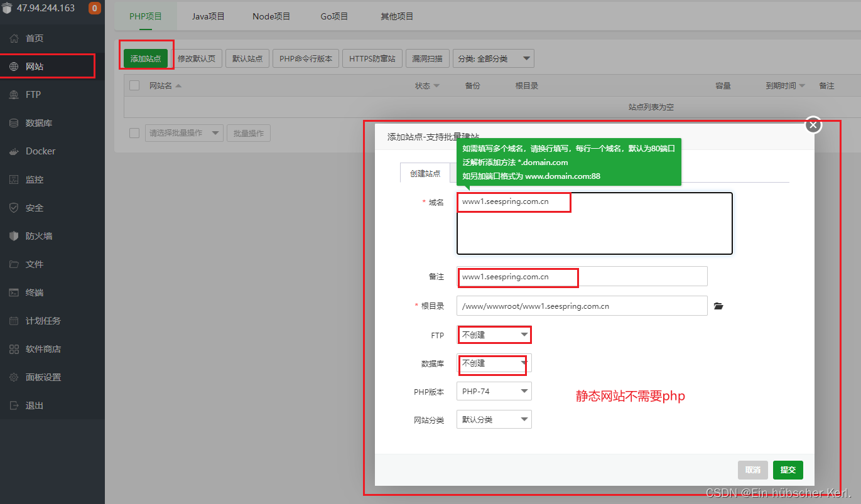Switch to the Node项目 tab
The height and width of the screenshot is (504, 861).
pyautogui.click(x=271, y=16)
